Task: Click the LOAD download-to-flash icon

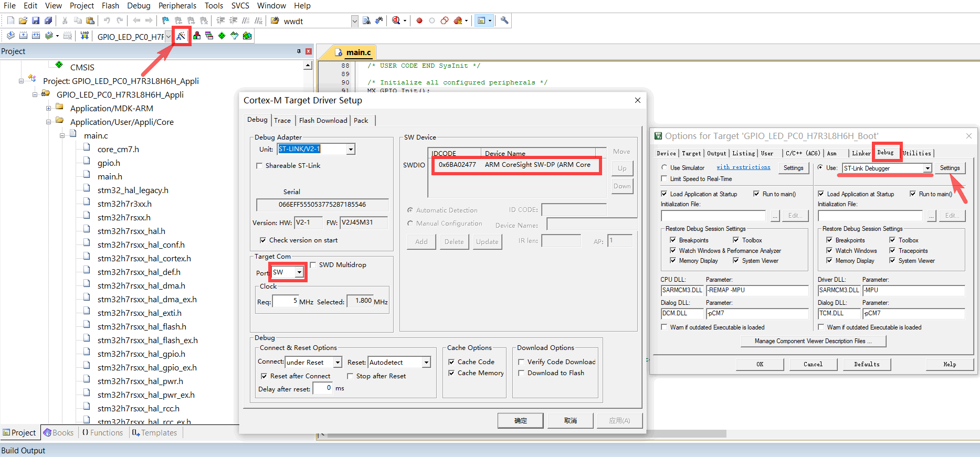Action: 84,36
